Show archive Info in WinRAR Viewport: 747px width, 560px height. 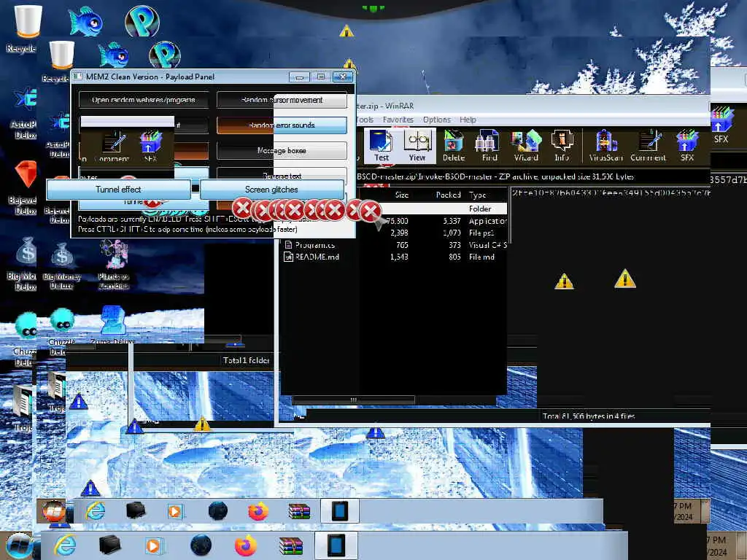562,145
